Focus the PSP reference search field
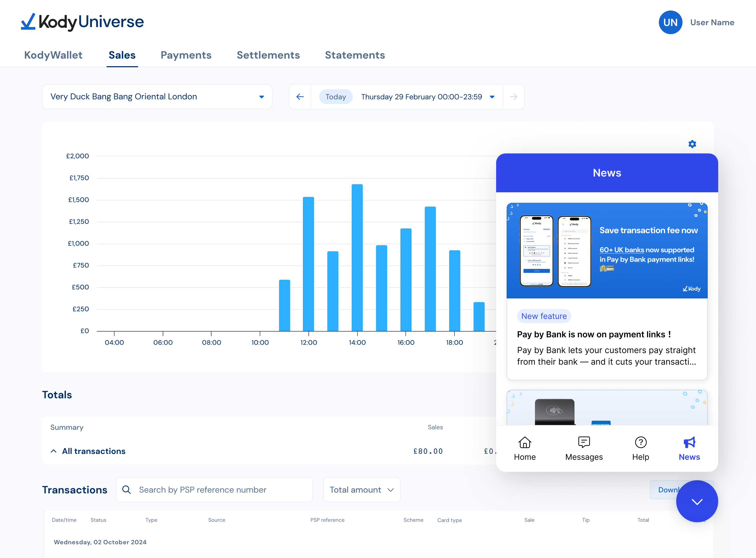 (215, 490)
